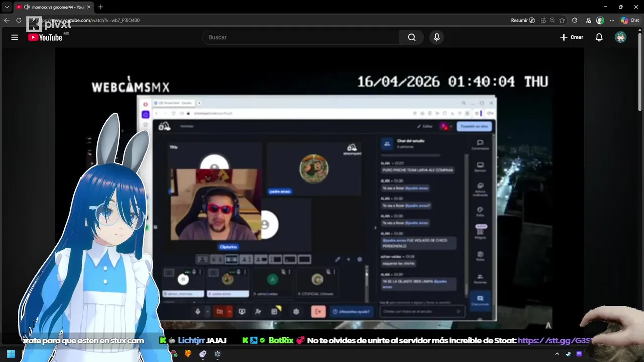Click the pink leave-studio button in the studio window
The height and width of the screenshot is (362, 644).
tap(318, 312)
